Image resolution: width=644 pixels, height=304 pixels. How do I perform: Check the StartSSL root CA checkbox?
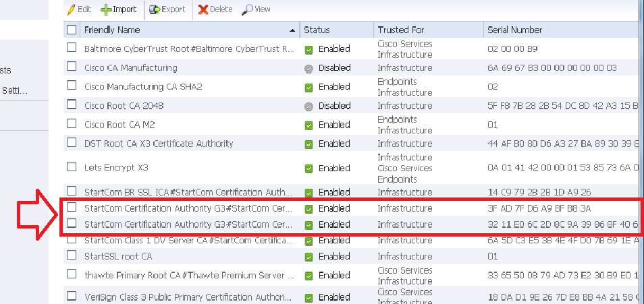click(x=72, y=255)
